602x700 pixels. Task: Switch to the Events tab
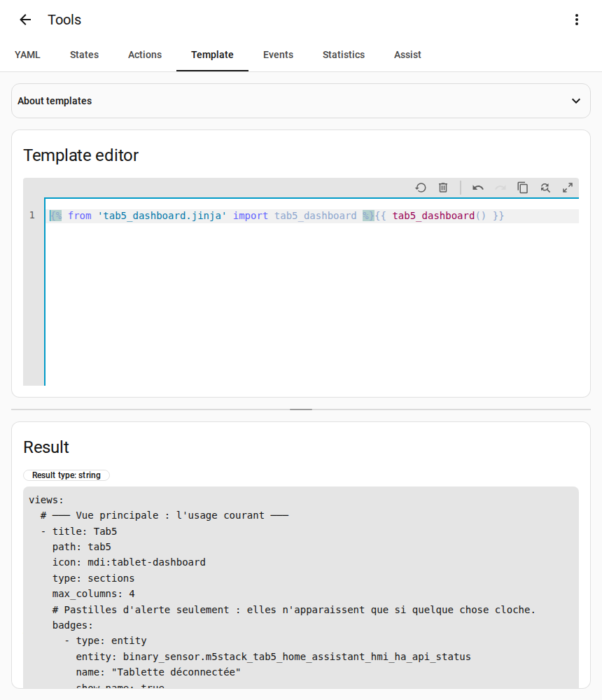point(278,55)
